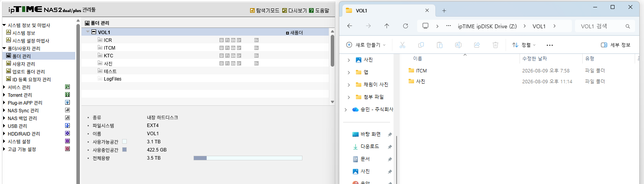Click the Paste icon in Explorer toolbar
The width and height of the screenshot is (644, 184).
(440, 45)
